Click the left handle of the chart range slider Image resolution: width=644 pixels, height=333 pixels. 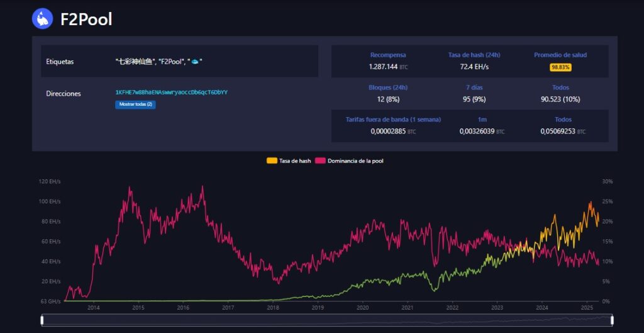coord(42,320)
